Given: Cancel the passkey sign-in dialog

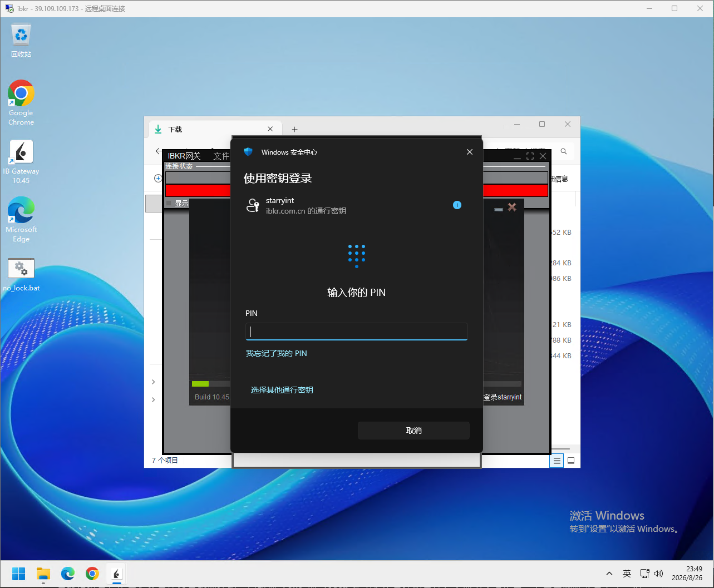Looking at the screenshot, I should click(413, 431).
